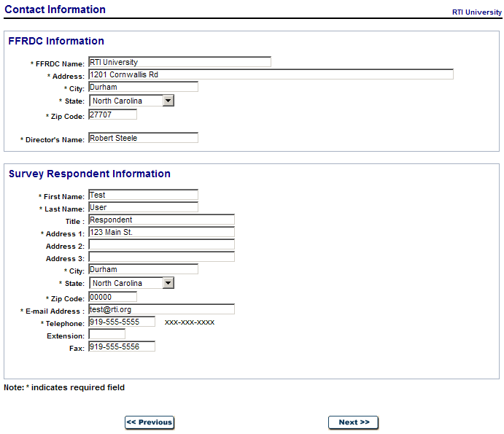Viewport: 504px width, 434px height.
Task: Click the FFRDC City field containing Durham
Action: pyautogui.click(x=143, y=87)
